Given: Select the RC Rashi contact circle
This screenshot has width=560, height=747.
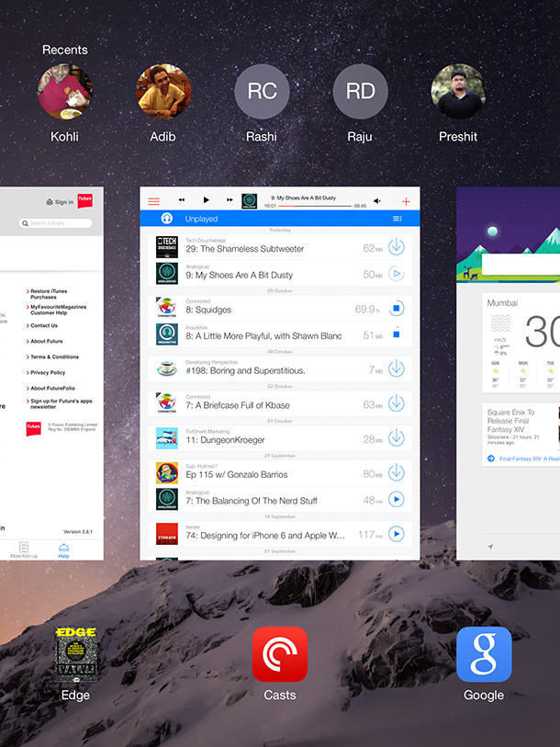Looking at the screenshot, I should tap(262, 91).
